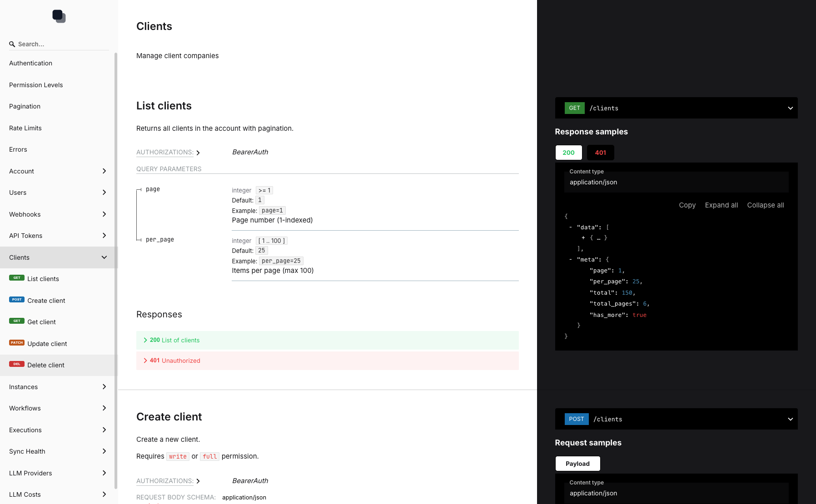Expand the POST /clients endpoint dropdown
This screenshot has height=504, width=816.
point(790,419)
